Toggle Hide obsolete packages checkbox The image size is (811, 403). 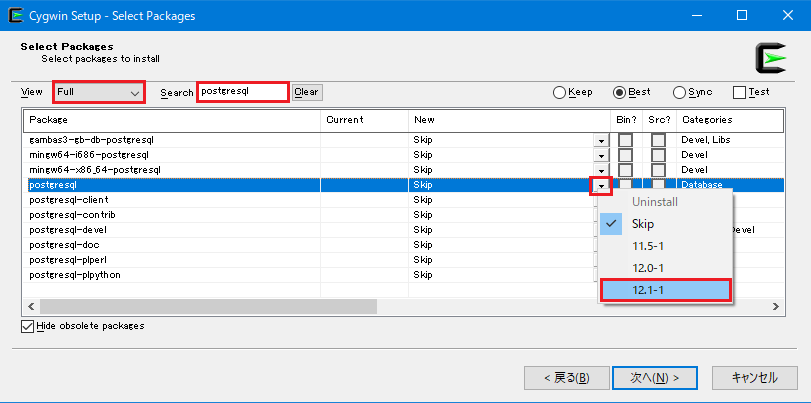27,326
